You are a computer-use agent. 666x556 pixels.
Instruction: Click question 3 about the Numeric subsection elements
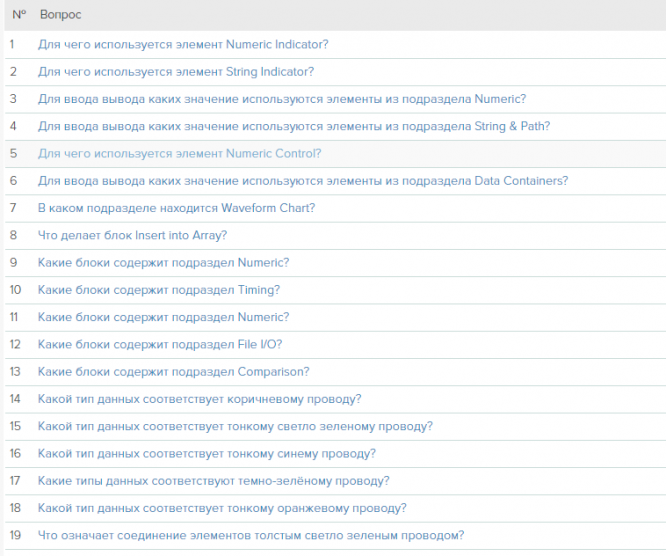tap(282, 99)
